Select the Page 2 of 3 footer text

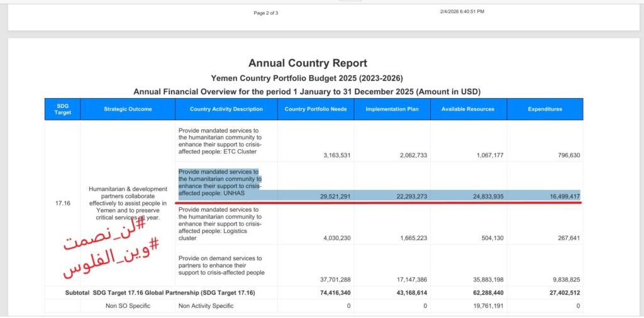[x=266, y=13]
